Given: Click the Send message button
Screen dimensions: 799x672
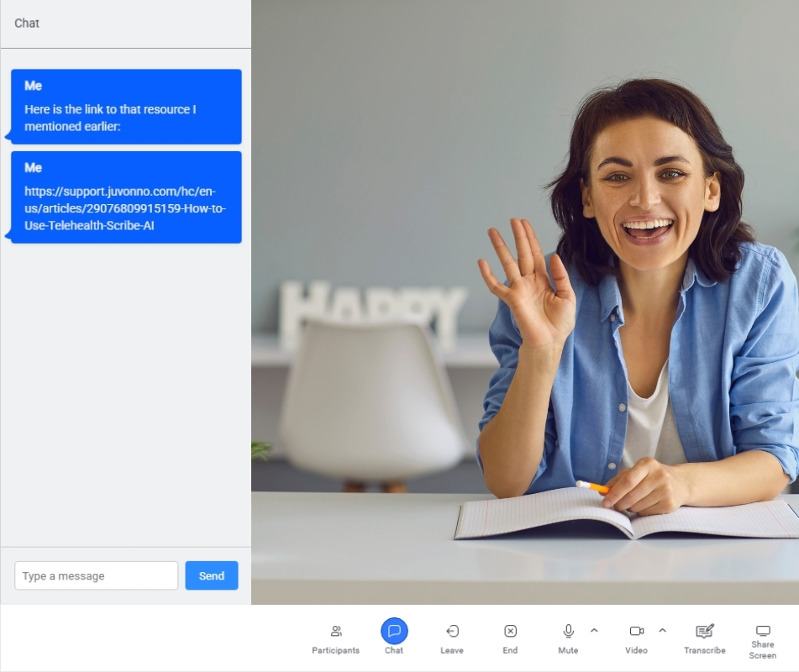Looking at the screenshot, I should pyautogui.click(x=212, y=575).
